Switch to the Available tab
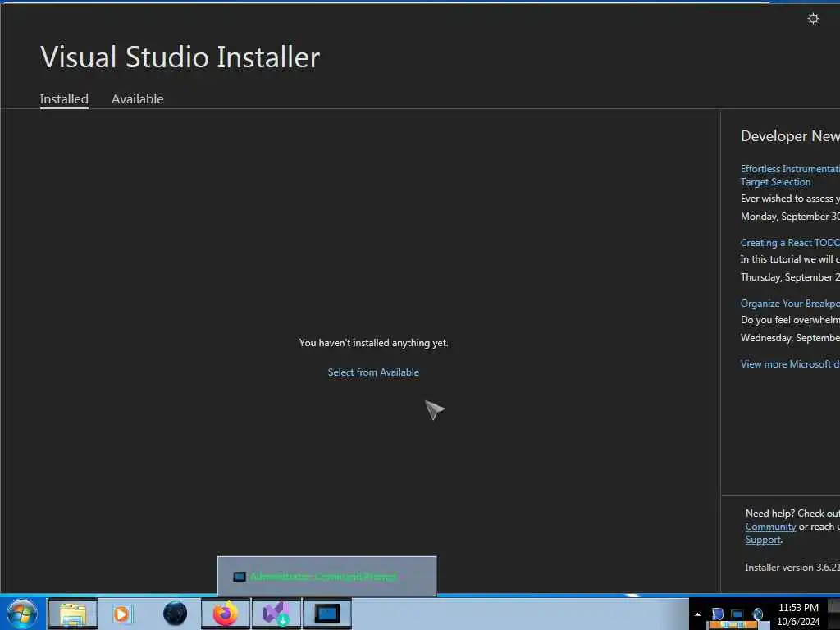Screen dimensions: 840x630 point(137,99)
